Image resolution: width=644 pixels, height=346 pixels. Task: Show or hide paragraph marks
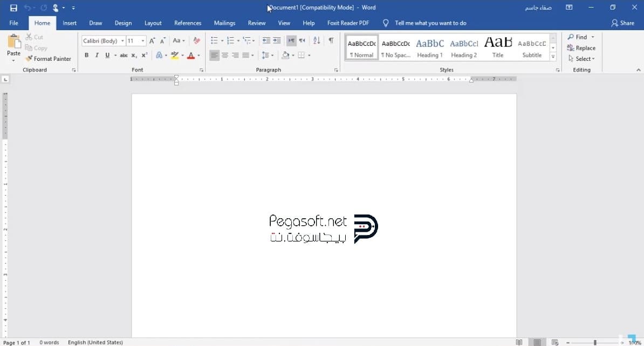point(331,40)
